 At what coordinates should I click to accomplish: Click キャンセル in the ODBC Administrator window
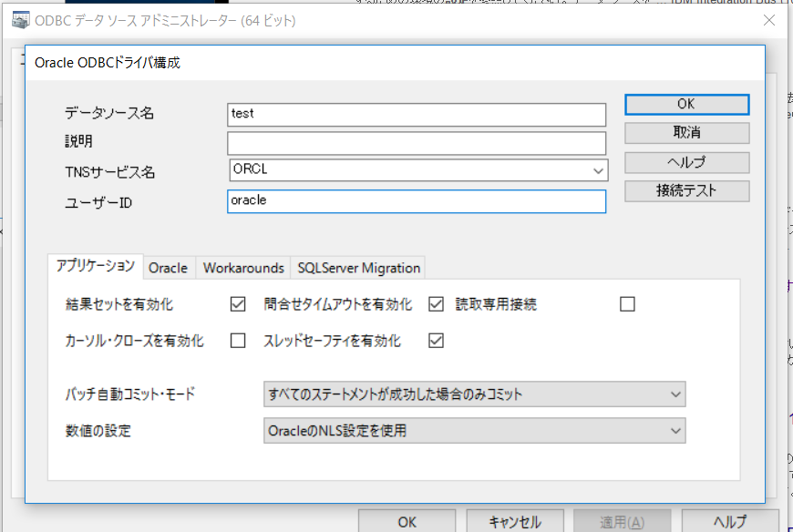tap(515, 522)
